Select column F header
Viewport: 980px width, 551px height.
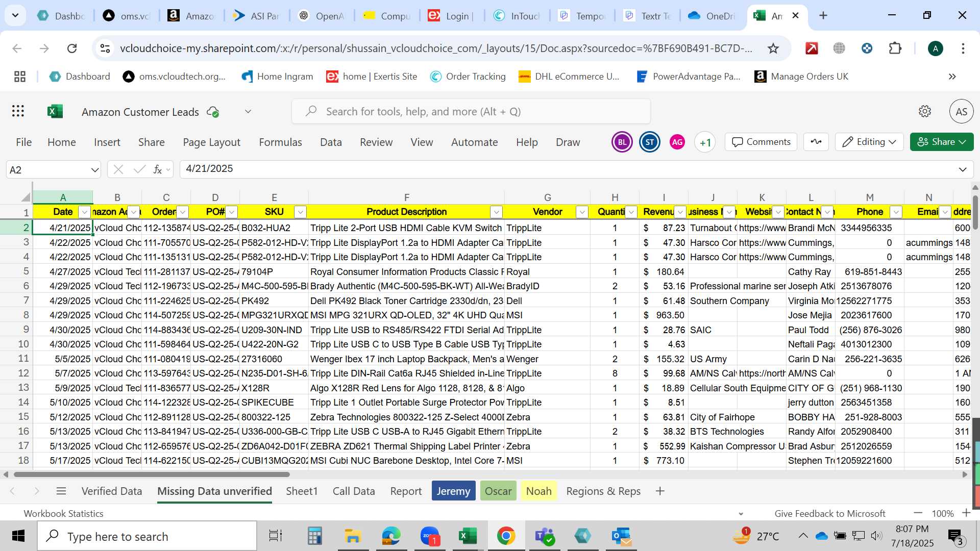[x=406, y=197]
